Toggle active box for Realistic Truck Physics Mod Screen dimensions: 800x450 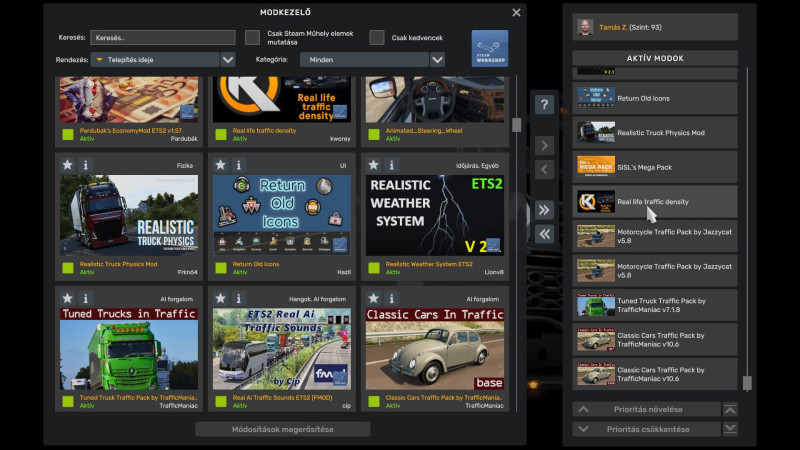pos(68,268)
